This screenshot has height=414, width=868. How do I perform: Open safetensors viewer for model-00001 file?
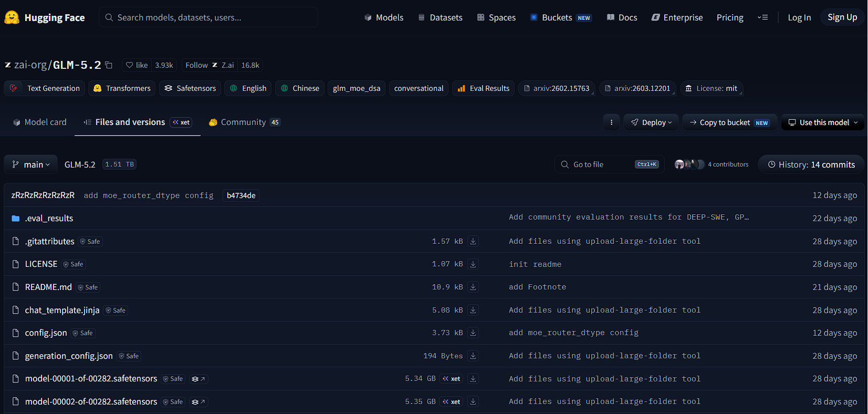click(198, 379)
